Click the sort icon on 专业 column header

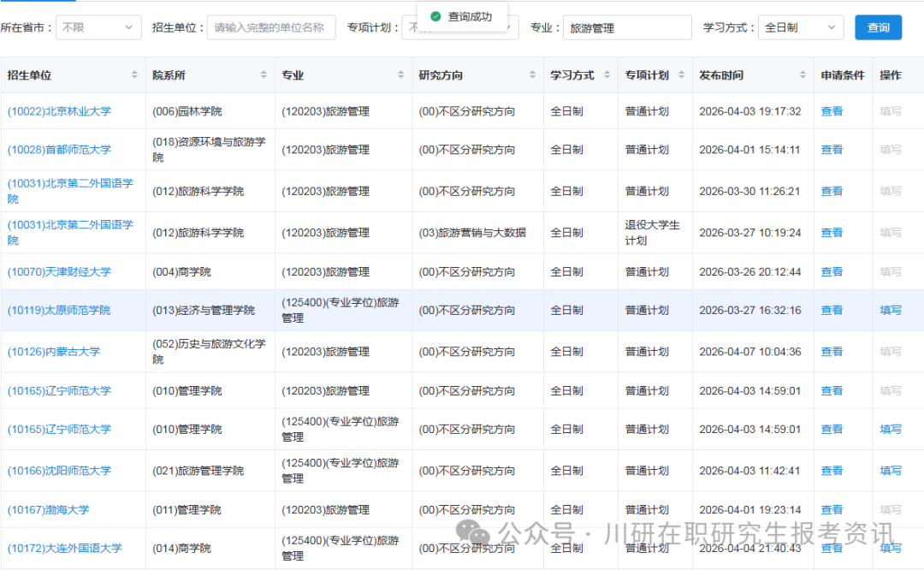click(x=402, y=74)
